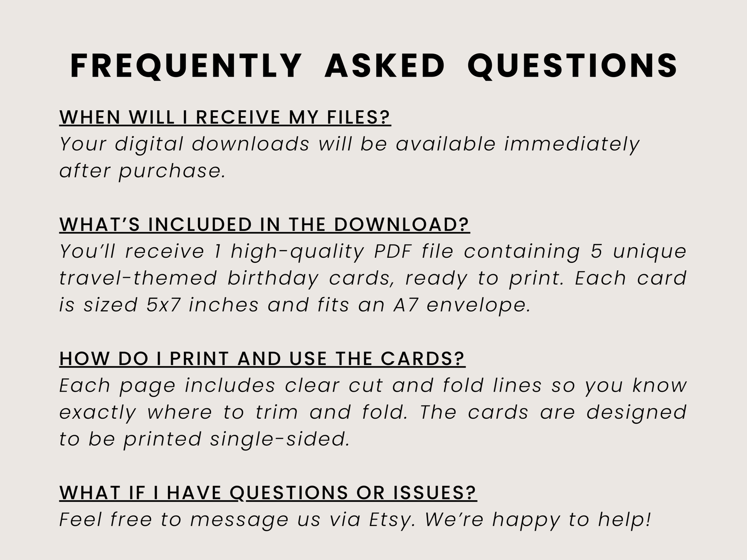Click the word 'ASKED' in the main title
This screenshot has width=747, height=560.
pos(385,65)
